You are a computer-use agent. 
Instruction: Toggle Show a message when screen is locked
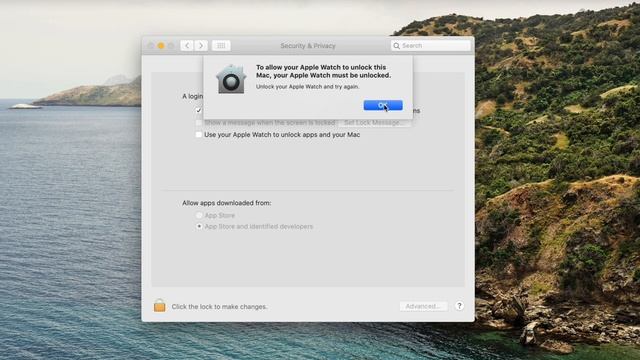[x=199, y=122]
